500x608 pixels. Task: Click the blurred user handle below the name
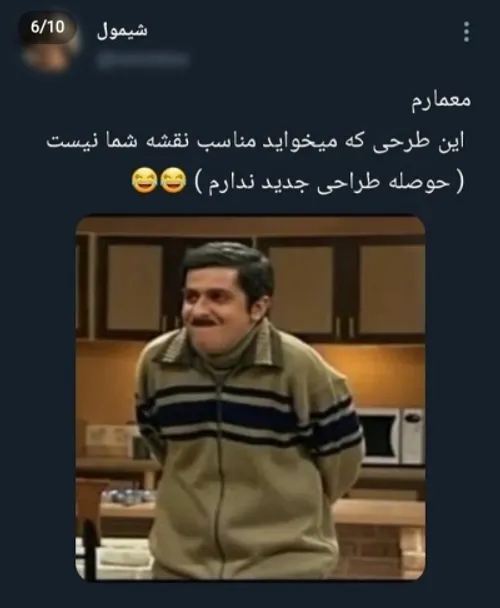coord(143,60)
